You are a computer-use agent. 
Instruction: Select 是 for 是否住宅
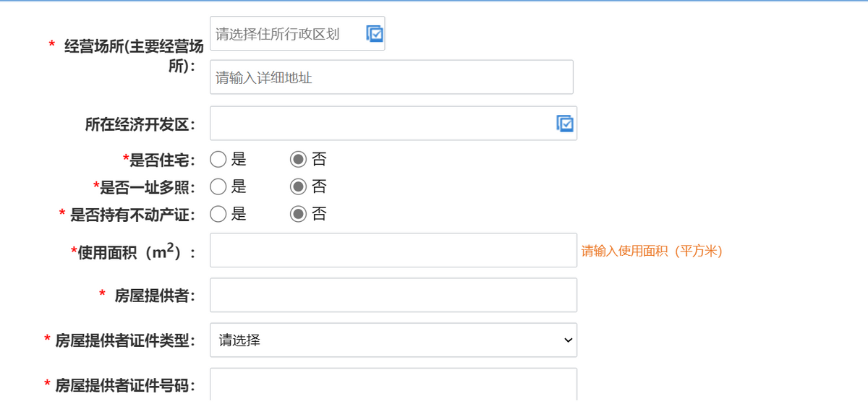[218, 159]
